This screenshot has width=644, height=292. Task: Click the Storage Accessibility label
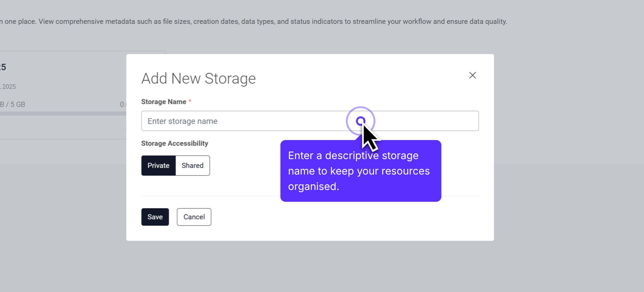pyautogui.click(x=174, y=143)
